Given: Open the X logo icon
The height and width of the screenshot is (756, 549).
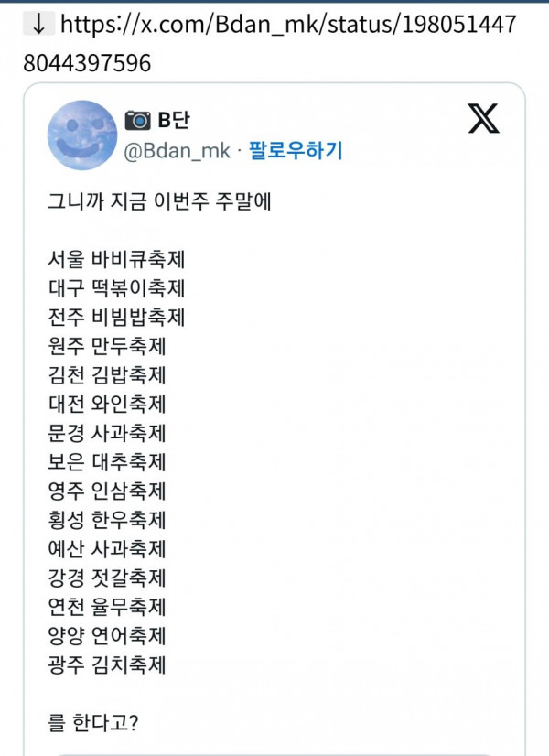Looking at the screenshot, I should pyautogui.click(x=483, y=118).
